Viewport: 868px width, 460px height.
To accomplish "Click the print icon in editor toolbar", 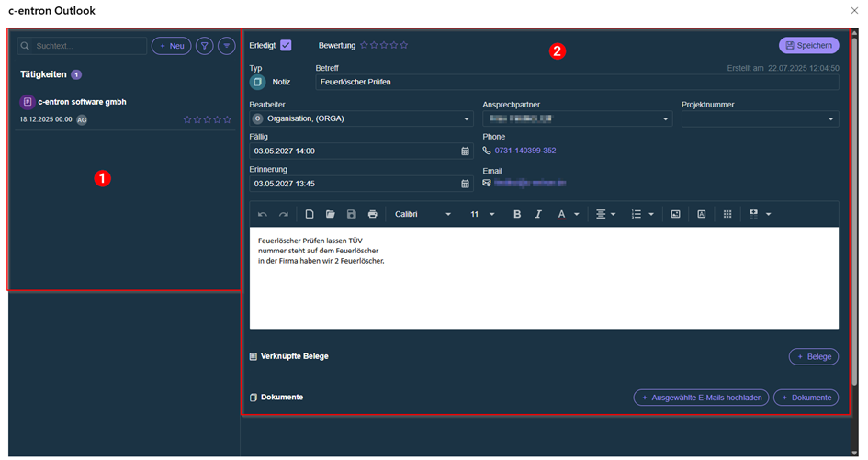I will click(x=372, y=214).
